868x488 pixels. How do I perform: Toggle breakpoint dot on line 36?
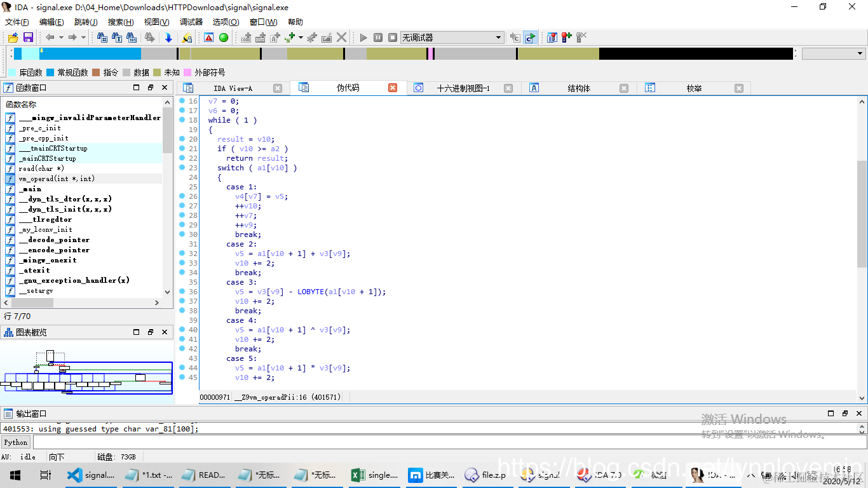tap(182, 292)
